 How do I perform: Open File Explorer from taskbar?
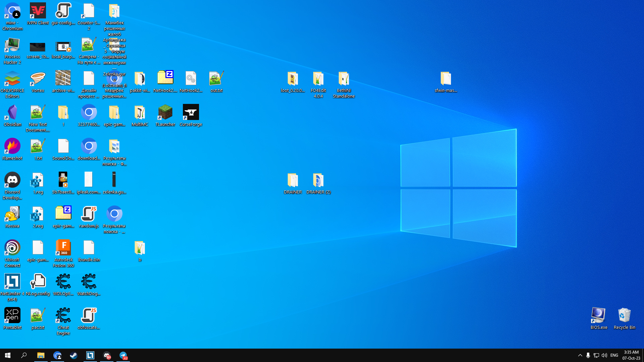click(41, 355)
